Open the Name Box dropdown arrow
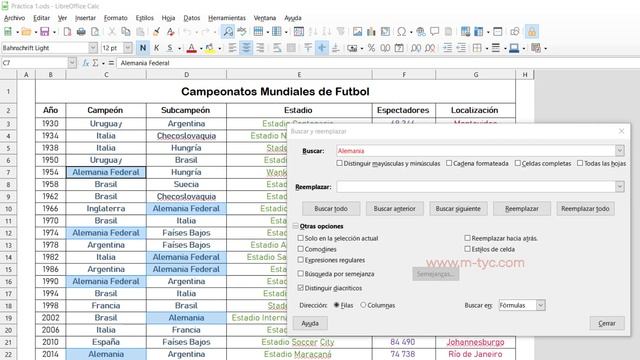Screen dimensions: 640x360 (x=72, y=63)
